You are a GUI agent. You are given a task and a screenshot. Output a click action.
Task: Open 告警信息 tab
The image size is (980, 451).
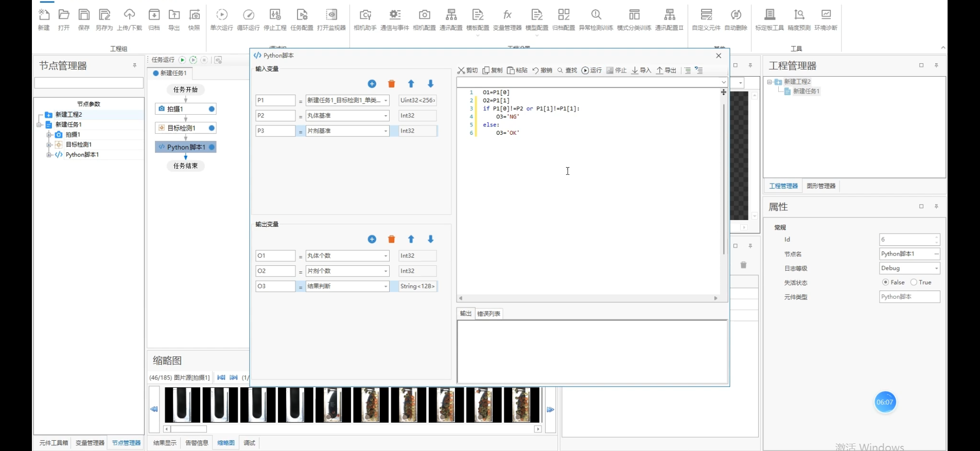click(197, 443)
